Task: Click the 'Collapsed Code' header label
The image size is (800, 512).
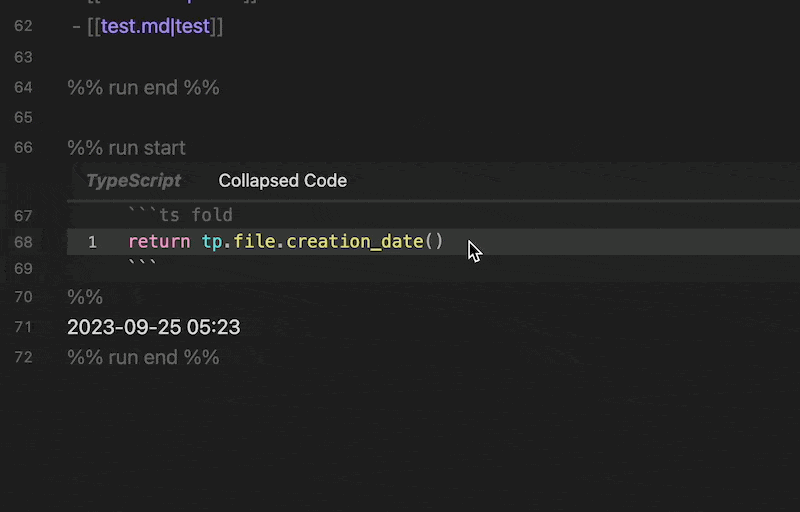Action: [283, 181]
